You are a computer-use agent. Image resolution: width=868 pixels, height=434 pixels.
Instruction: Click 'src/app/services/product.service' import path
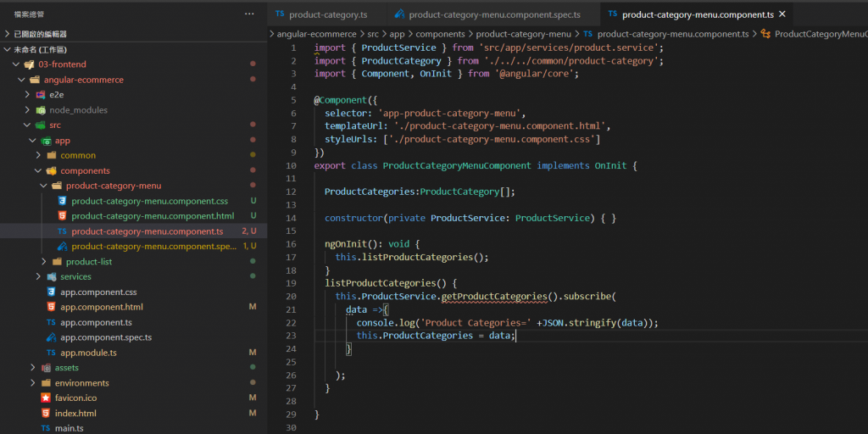(570, 47)
